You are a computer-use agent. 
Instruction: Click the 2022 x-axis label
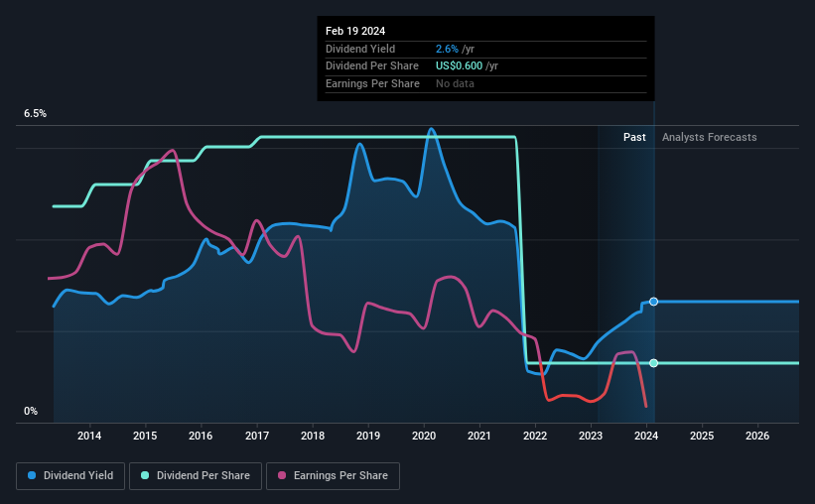tap(535, 436)
